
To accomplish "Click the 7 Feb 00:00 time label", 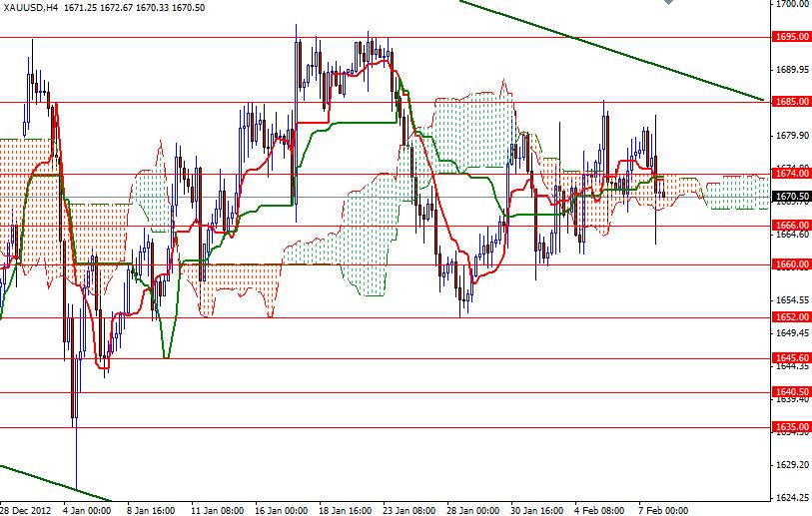I will pyautogui.click(x=663, y=508).
